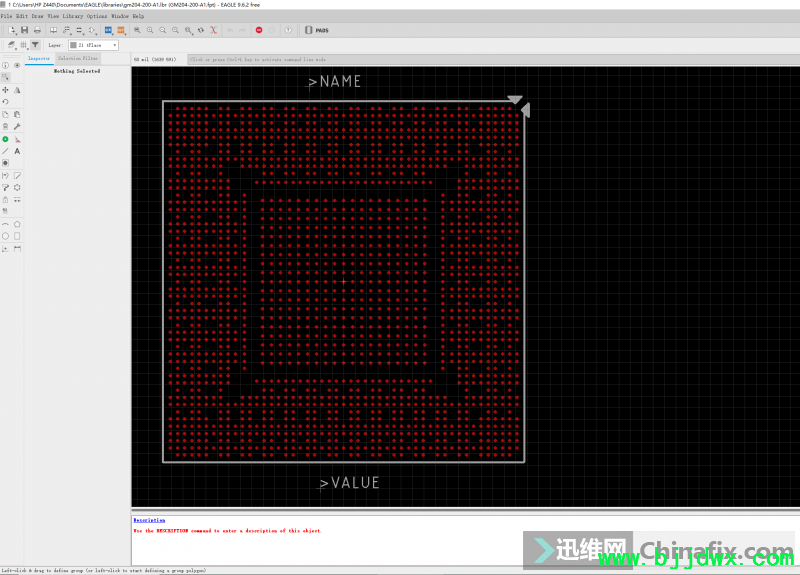
Task: Click the >VALUE text on canvas
Action: [x=349, y=483]
